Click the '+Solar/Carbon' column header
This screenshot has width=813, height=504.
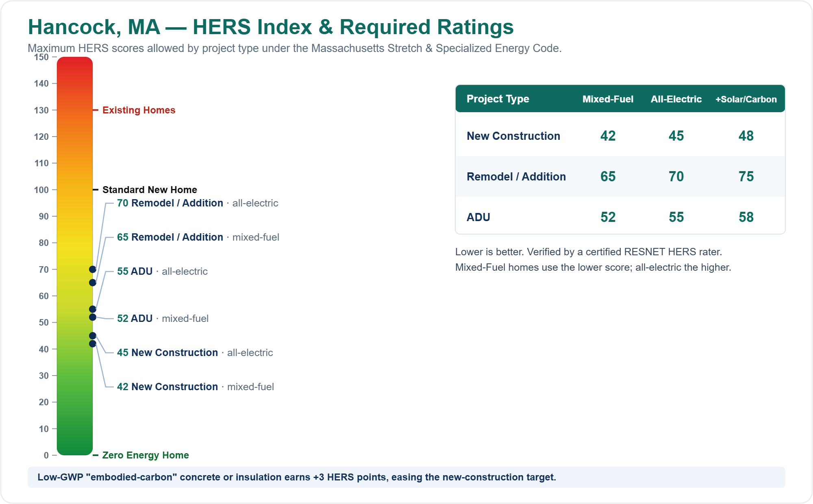pos(746,99)
